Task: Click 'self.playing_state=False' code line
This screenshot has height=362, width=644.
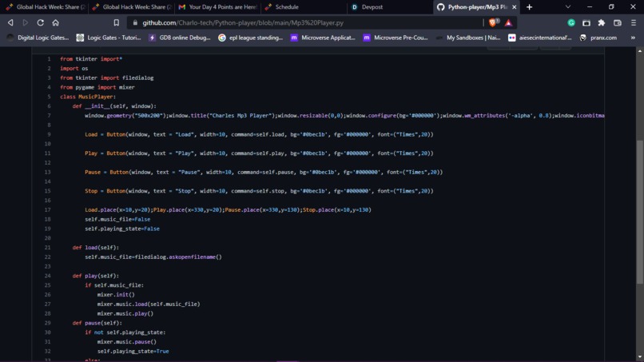Action: (x=122, y=229)
